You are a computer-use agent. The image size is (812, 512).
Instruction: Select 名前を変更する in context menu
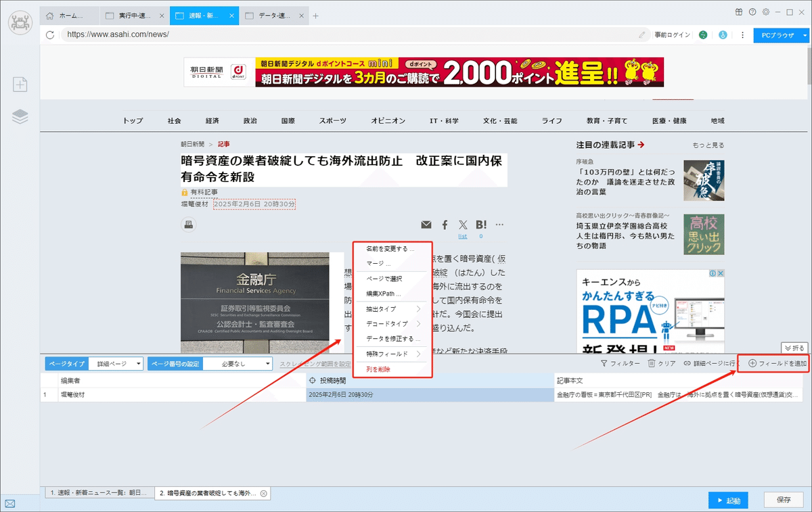pos(392,248)
